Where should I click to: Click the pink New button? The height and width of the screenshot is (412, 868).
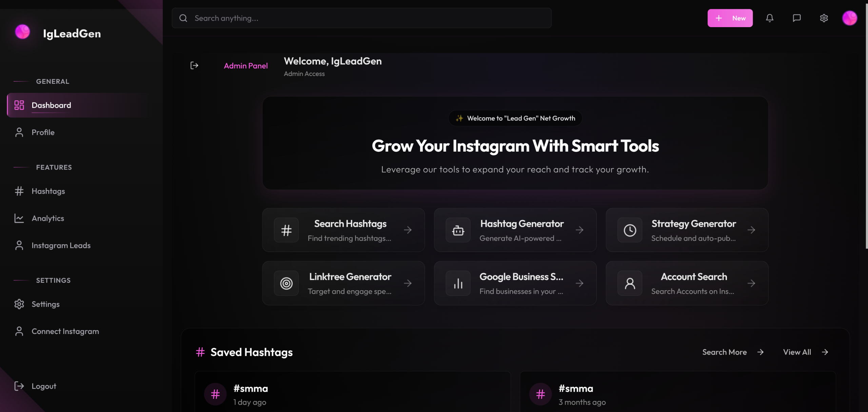(730, 18)
